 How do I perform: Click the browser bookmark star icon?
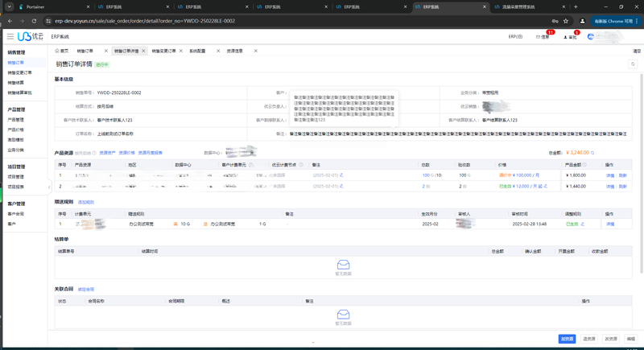(568, 21)
